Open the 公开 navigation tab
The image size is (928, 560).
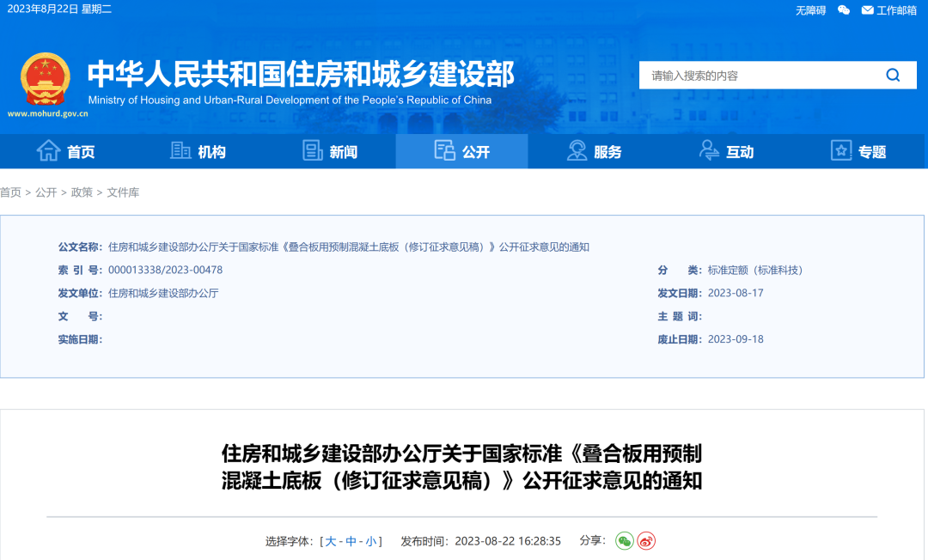tap(461, 151)
